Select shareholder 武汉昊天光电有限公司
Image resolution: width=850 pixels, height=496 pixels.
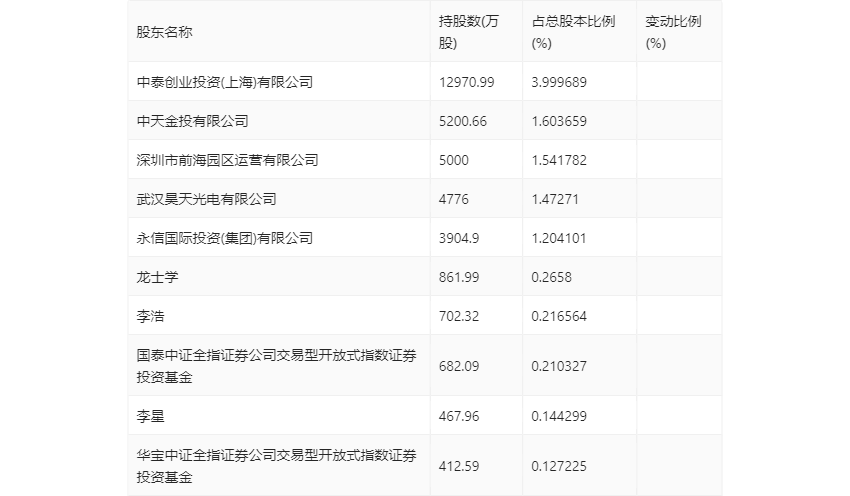(206, 199)
